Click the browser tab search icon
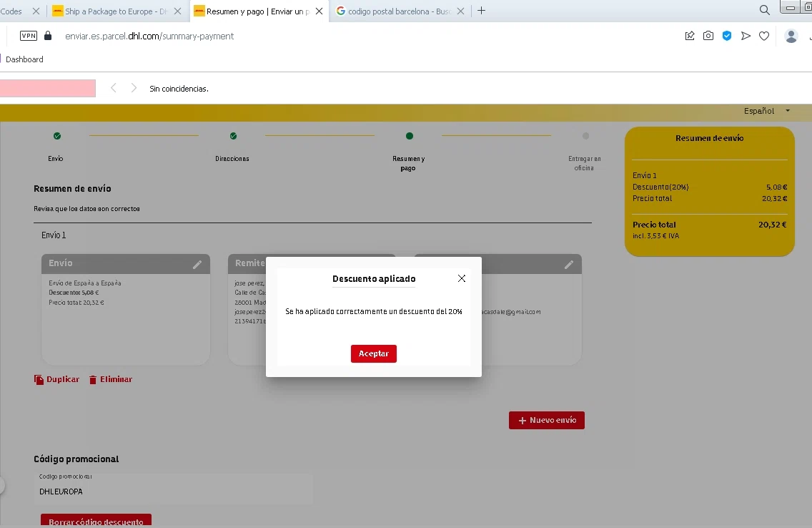The image size is (812, 528). 764,10
